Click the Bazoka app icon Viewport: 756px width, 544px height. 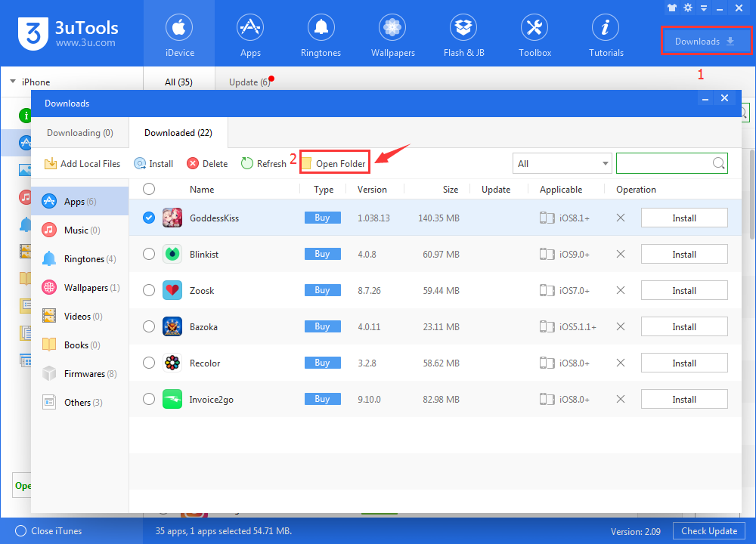pos(172,326)
